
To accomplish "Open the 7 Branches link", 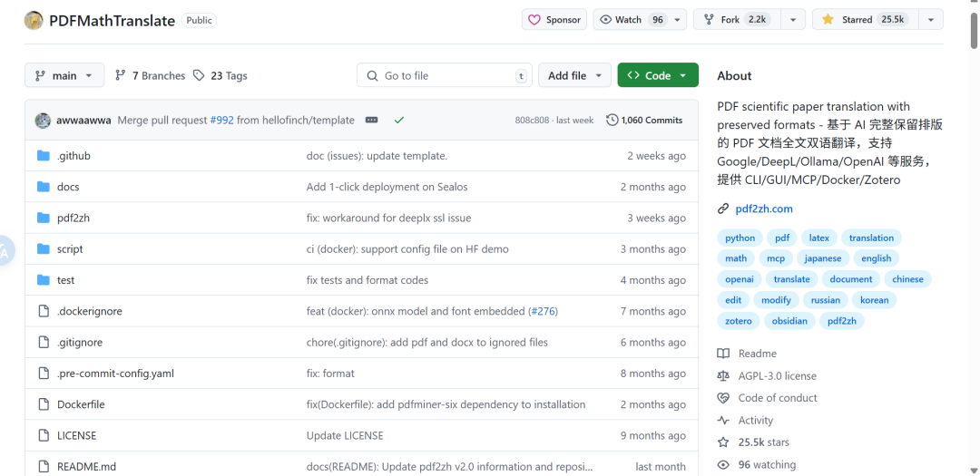I will [x=150, y=76].
